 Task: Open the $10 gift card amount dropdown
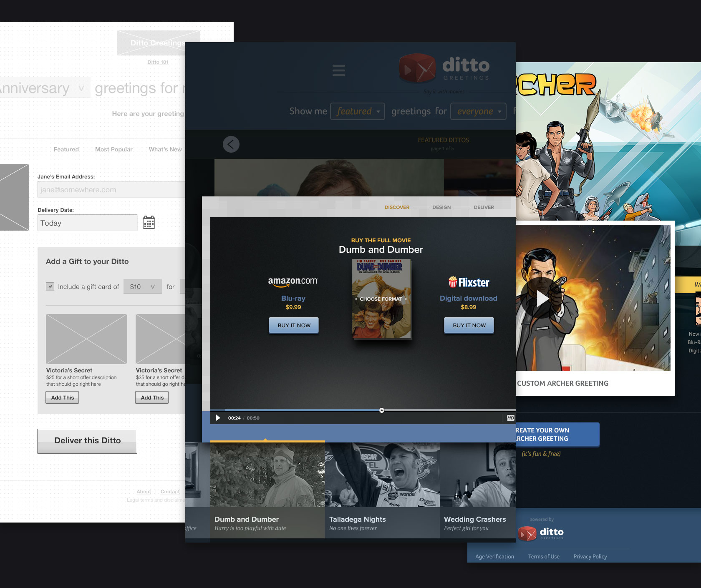point(142,286)
